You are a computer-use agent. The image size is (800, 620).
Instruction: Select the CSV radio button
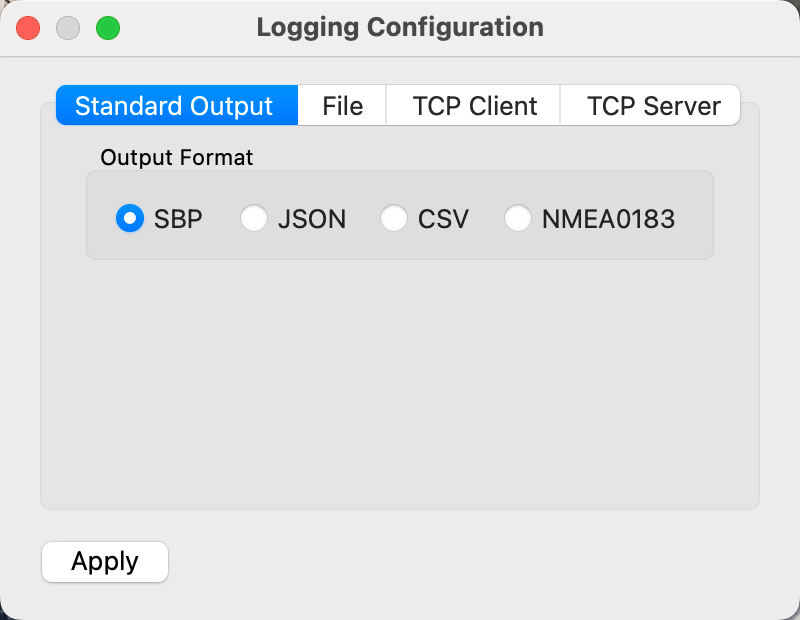click(393, 218)
